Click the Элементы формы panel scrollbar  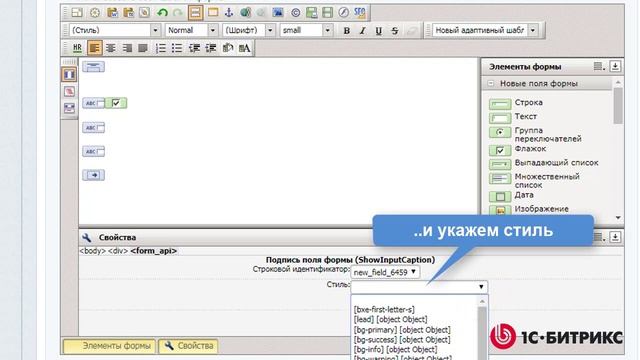[x=618, y=106]
